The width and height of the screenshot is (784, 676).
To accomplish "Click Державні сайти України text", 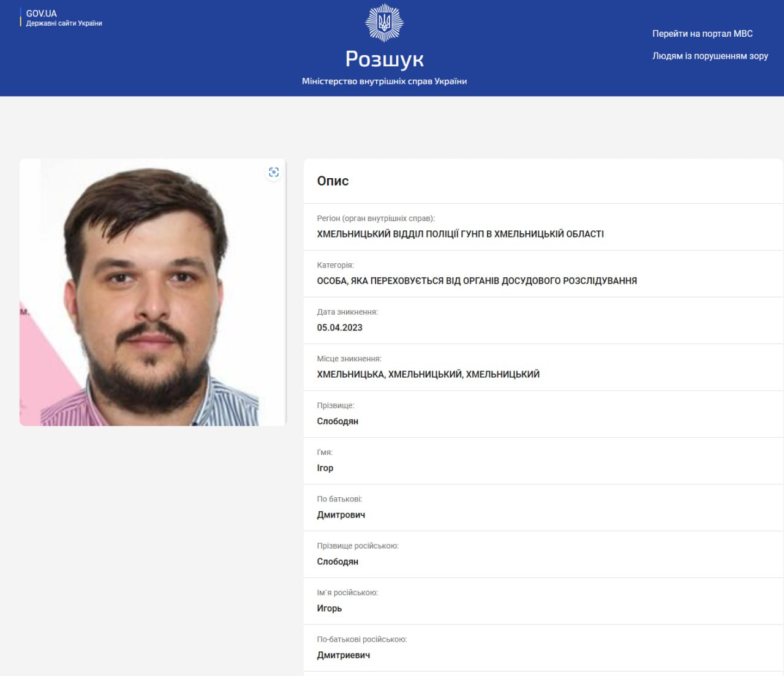I will coord(64,22).
